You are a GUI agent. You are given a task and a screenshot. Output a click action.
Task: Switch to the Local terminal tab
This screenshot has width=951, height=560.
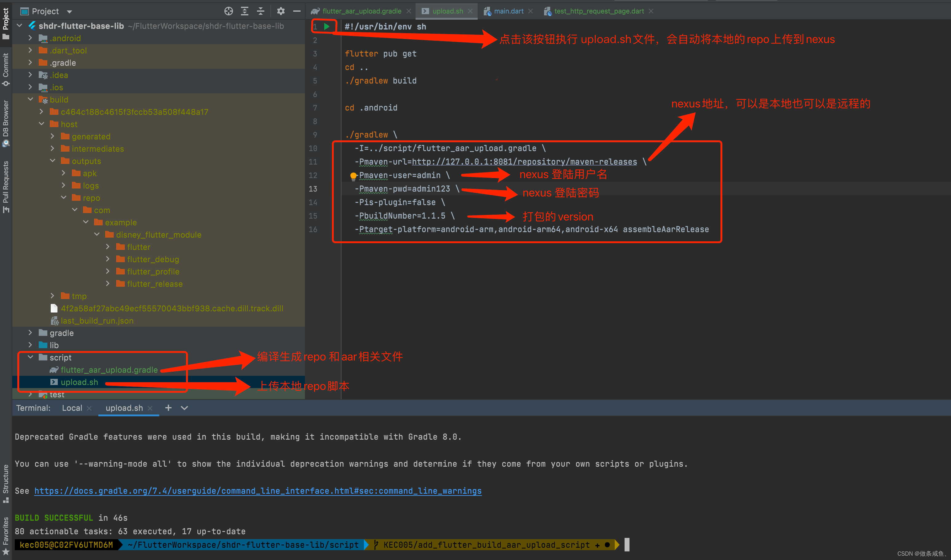pos(72,408)
